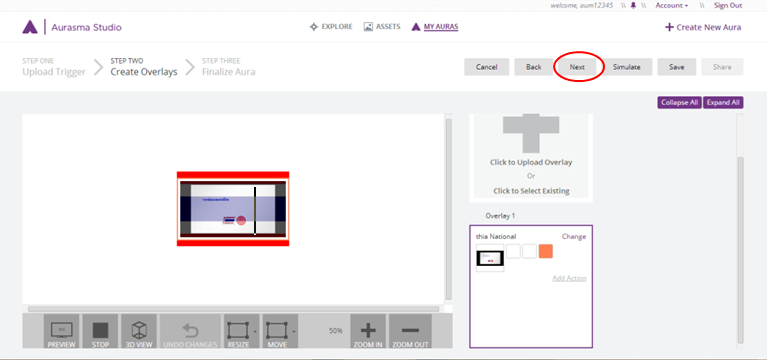This screenshot has width=767, height=360.
Task: Click the Add Action link
Action: click(569, 278)
